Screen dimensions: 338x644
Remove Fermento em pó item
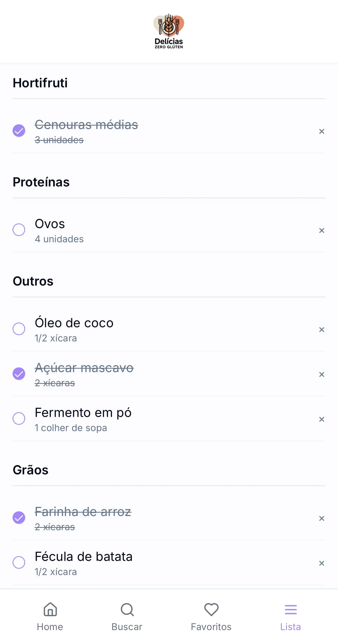click(x=321, y=419)
